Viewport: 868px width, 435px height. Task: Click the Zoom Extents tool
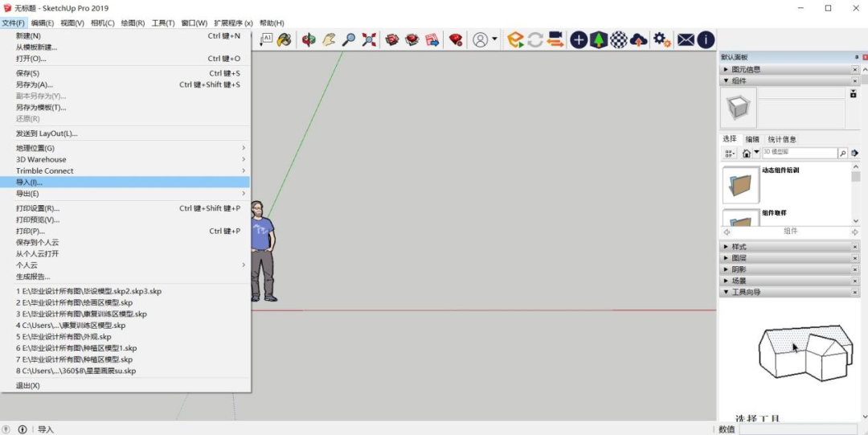click(x=369, y=39)
